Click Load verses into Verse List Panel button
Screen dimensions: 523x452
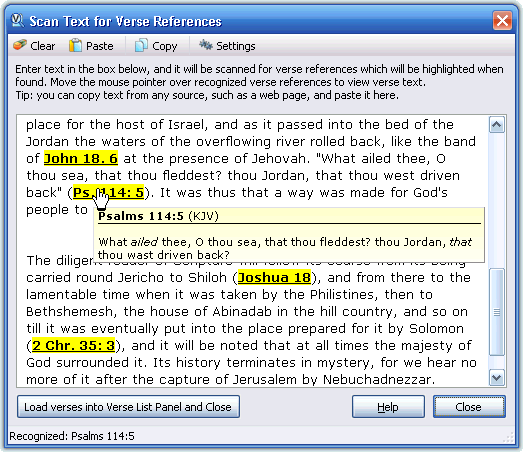[x=128, y=407]
